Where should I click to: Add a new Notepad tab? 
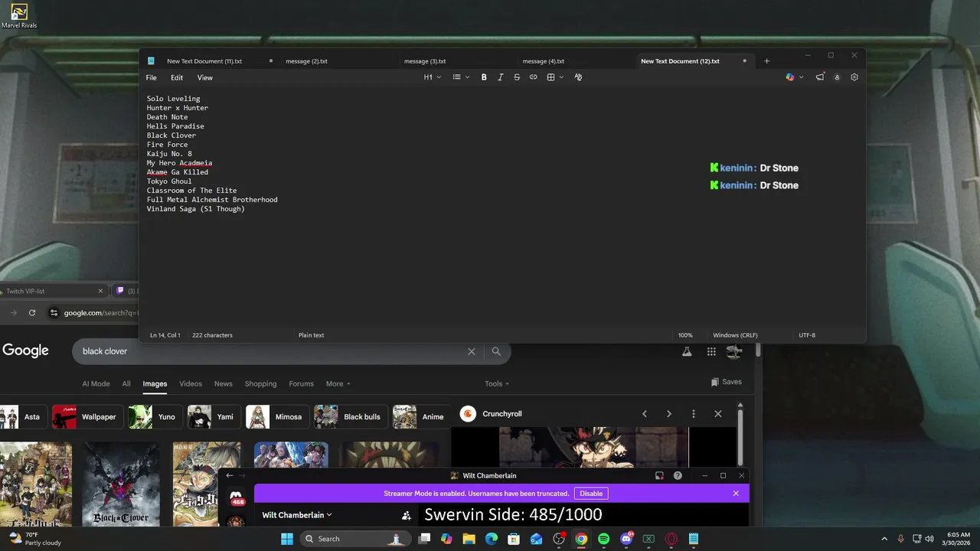click(x=766, y=61)
